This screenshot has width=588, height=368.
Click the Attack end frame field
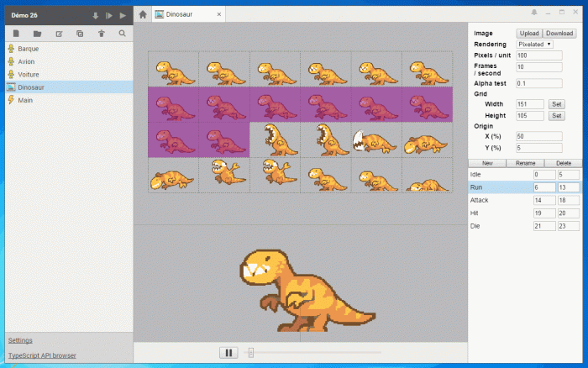pyautogui.click(x=568, y=200)
